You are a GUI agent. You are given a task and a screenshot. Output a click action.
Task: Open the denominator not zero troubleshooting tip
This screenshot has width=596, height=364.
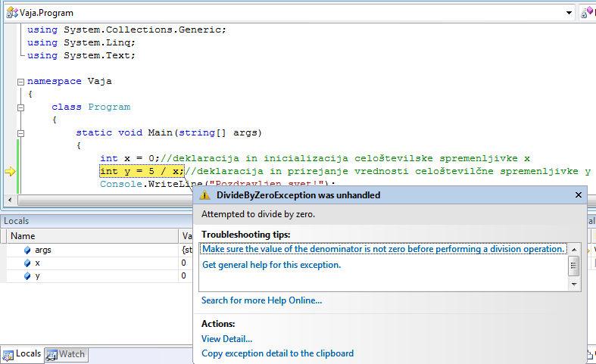(383, 249)
